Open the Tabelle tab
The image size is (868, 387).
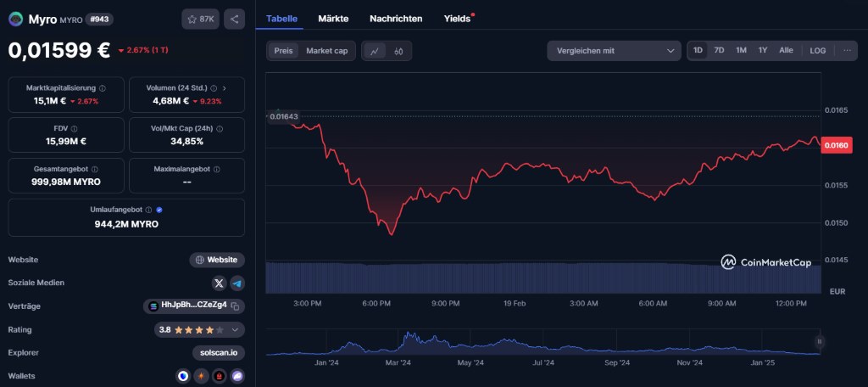click(x=281, y=19)
